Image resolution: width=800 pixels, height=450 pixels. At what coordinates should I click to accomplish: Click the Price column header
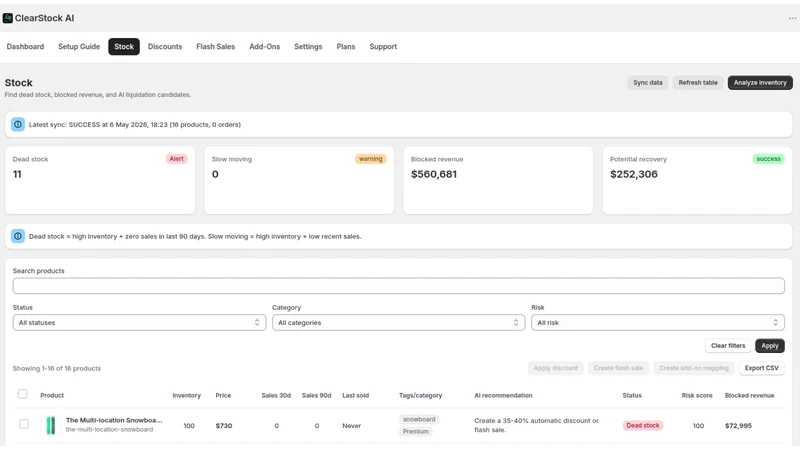coord(223,395)
